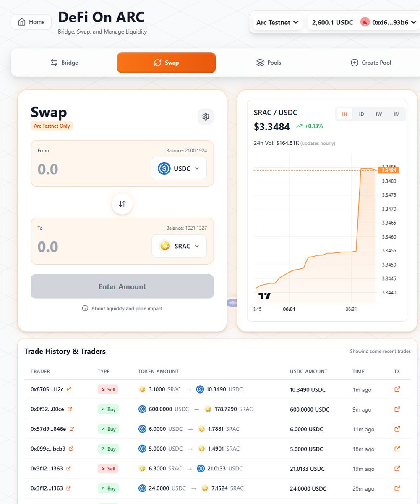Click the USDC AMOUNT column header
The image size is (420, 504).
pos(309,371)
